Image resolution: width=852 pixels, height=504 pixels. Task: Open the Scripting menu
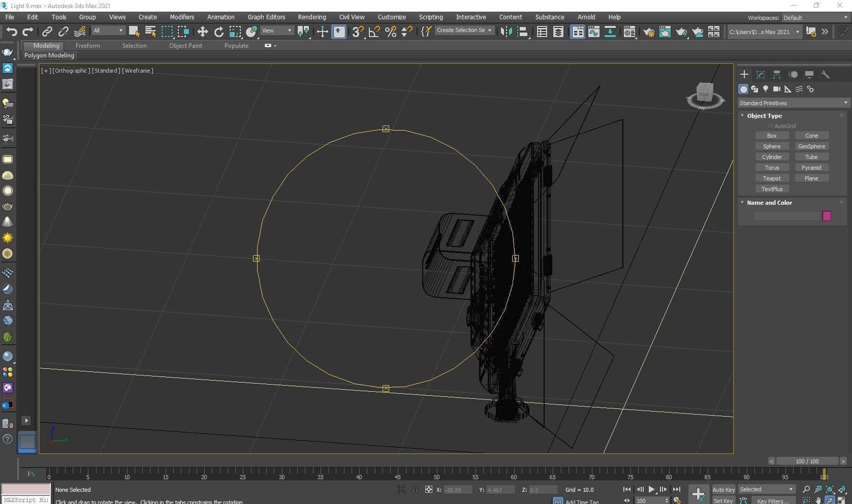click(431, 17)
